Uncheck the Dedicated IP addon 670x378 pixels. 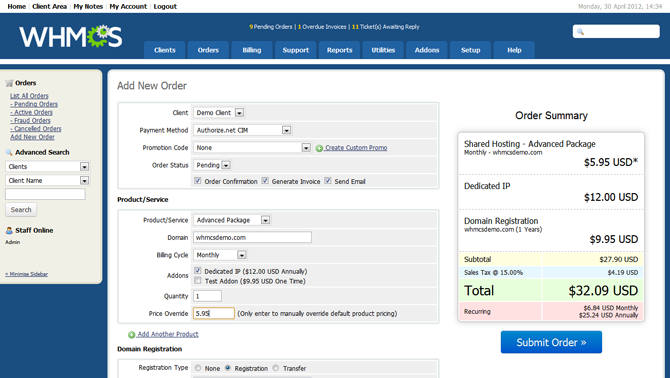click(x=197, y=271)
